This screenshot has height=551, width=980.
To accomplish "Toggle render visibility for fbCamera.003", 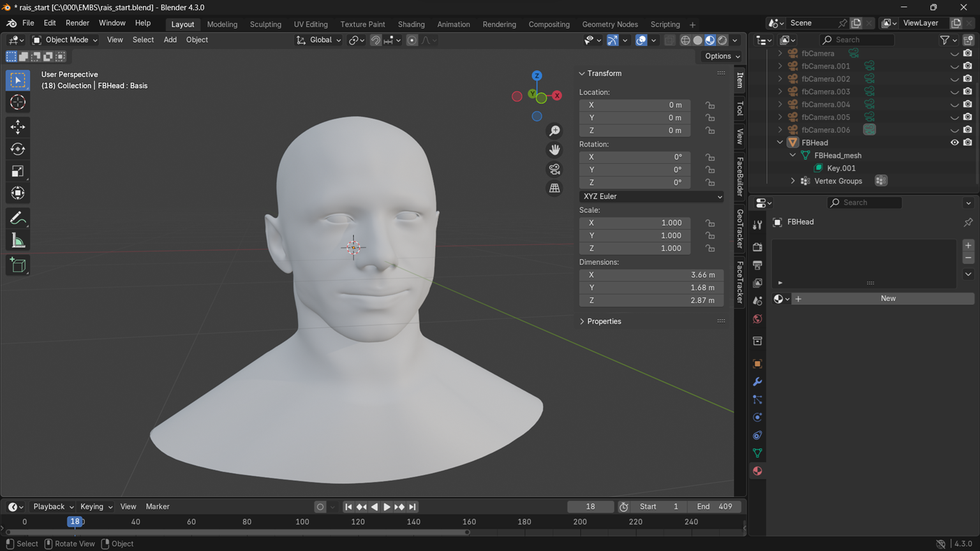I will point(968,92).
